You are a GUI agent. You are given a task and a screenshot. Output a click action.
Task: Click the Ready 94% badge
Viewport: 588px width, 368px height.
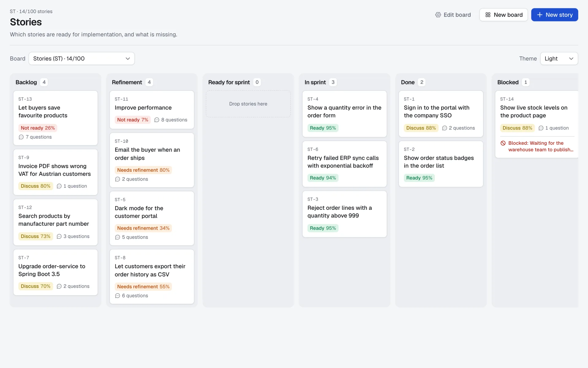[323, 178]
